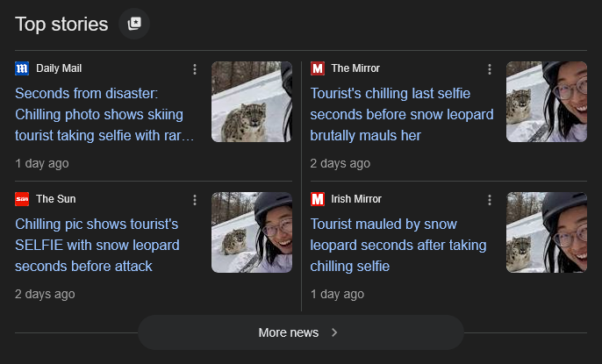Click the chevron arrow in More news
602x364 pixels.
coord(334,332)
